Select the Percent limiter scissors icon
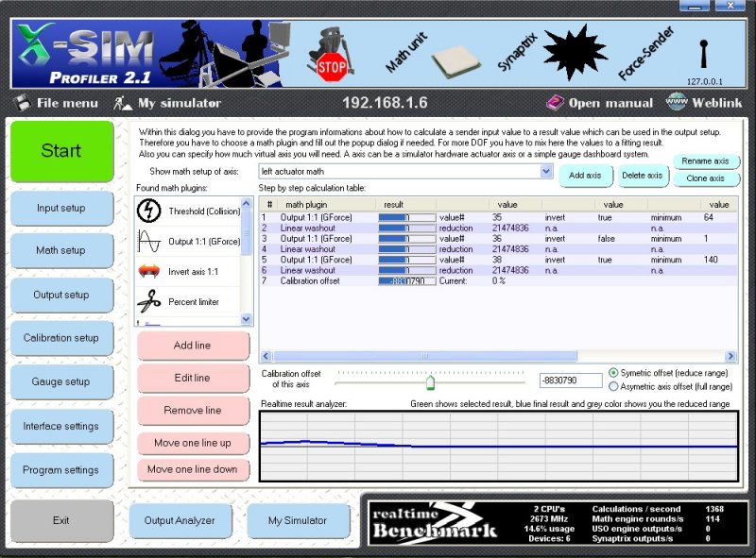Viewport: 756px width, 558px height. click(149, 301)
